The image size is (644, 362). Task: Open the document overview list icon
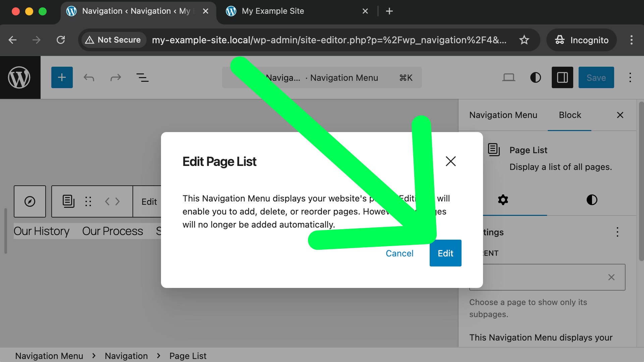click(142, 77)
